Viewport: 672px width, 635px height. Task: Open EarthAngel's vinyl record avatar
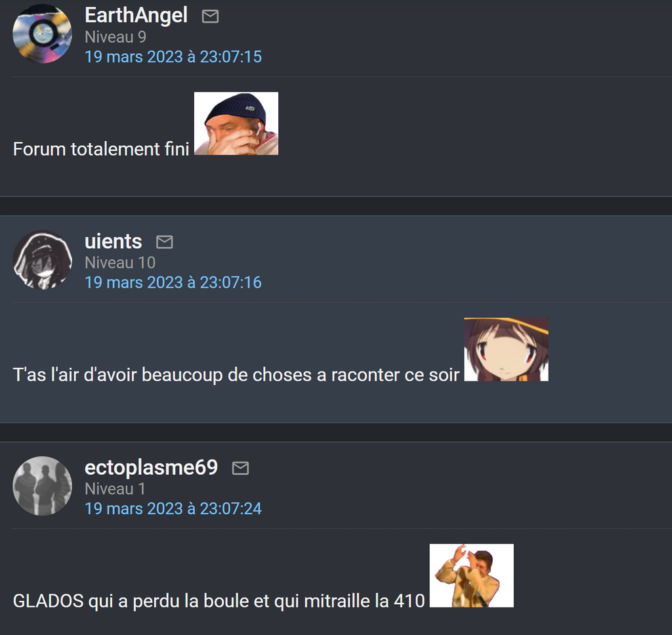(43, 34)
